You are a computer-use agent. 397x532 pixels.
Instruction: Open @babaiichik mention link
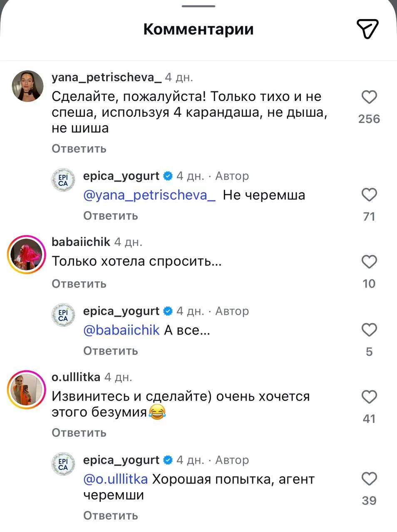coord(122,330)
